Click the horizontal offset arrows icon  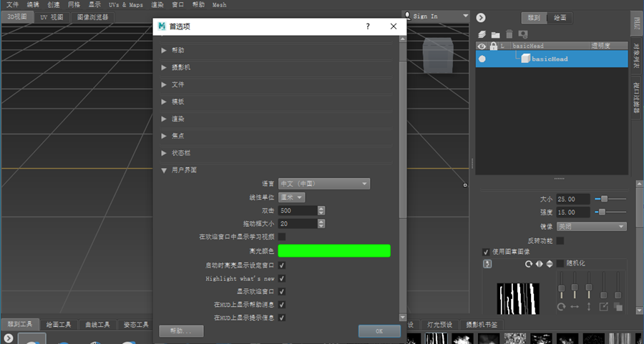(575, 307)
